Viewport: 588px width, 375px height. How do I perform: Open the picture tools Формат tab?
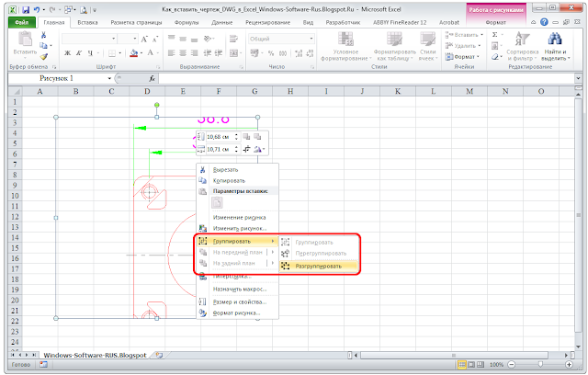pos(496,22)
